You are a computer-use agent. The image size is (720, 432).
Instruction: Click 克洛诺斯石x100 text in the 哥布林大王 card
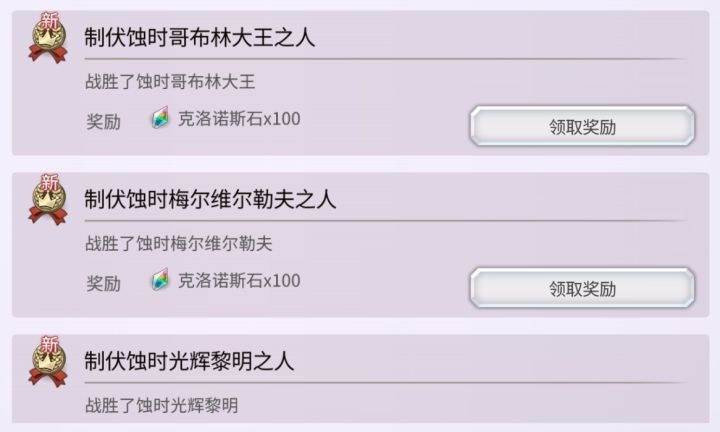point(239,119)
